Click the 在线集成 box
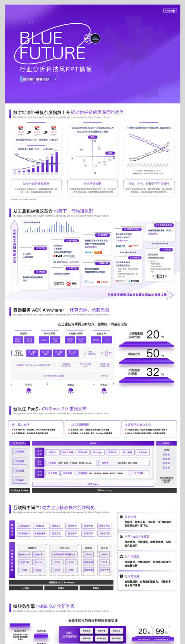The height and width of the screenshot is (644, 185). tap(20, 452)
